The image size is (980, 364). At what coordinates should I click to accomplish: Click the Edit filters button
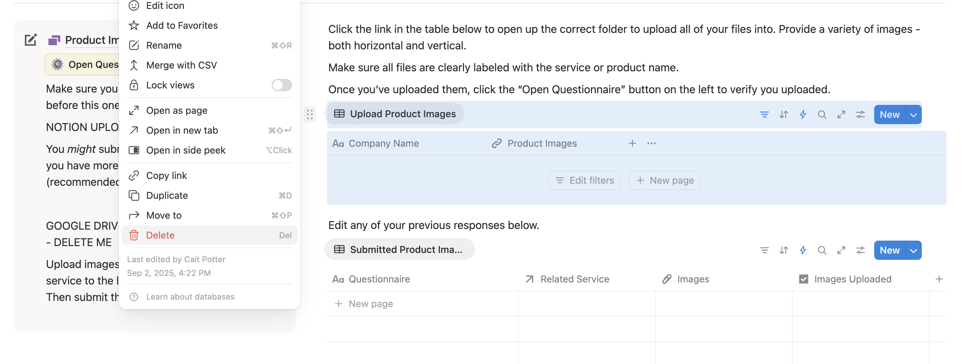pyautogui.click(x=584, y=181)
